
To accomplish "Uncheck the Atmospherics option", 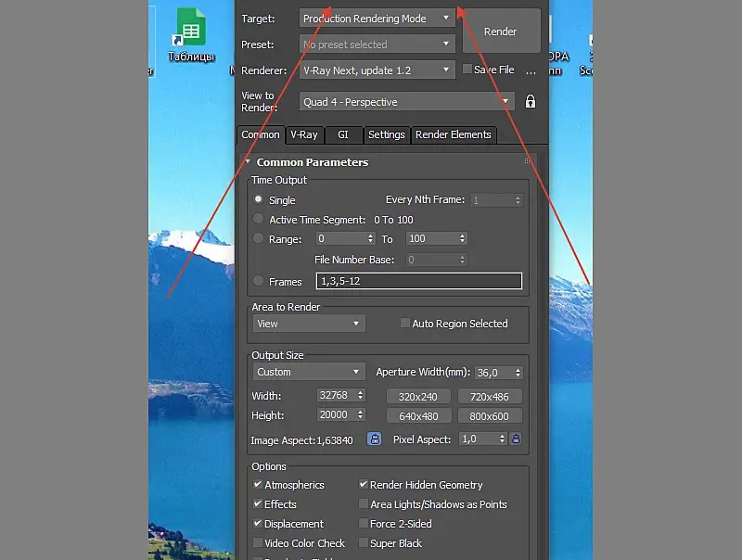I will pyautogui.click(x=258, y=484).
